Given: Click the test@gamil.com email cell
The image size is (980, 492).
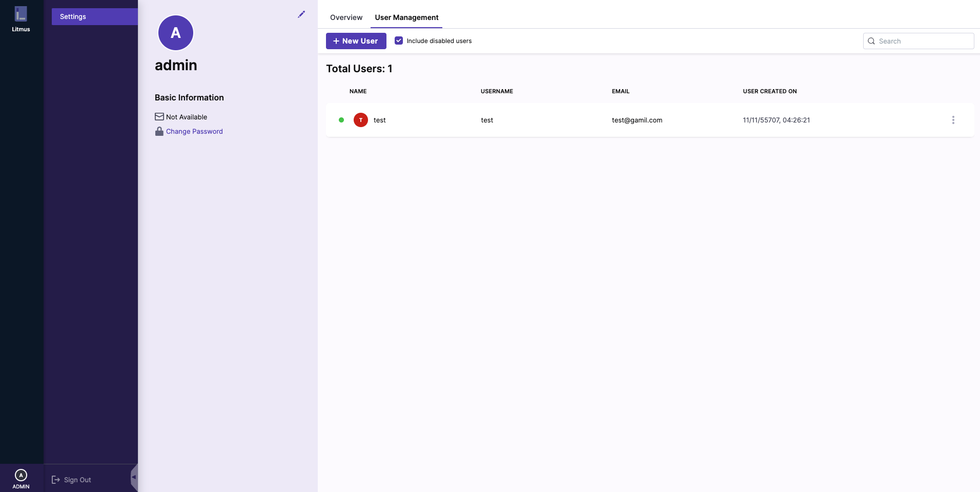Looking at the screenshot, I should coord(637,120).
